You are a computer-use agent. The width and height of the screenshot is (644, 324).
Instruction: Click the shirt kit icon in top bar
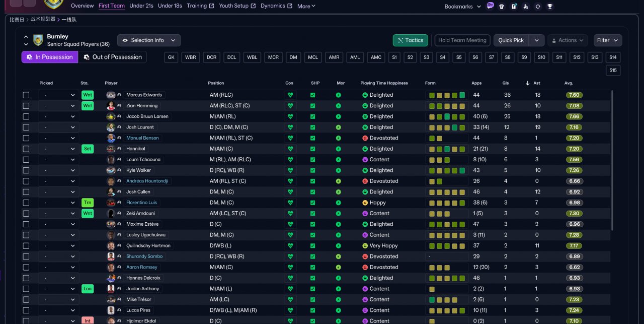[502, 7]
